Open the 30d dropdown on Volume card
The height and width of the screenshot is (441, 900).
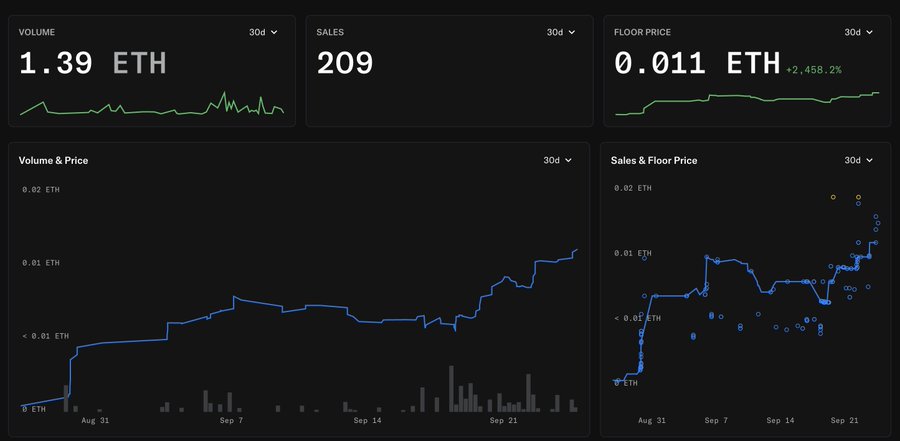tap(263, 32)
